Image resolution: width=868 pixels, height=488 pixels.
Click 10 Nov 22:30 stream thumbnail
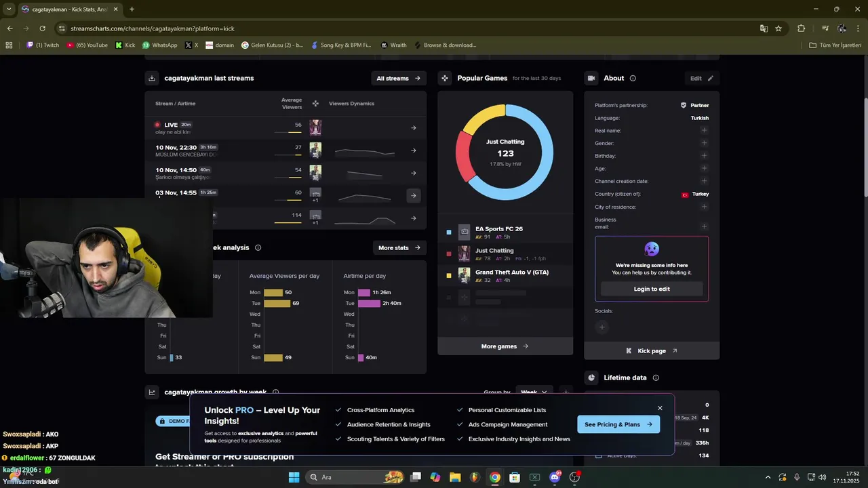coord(315,150)
